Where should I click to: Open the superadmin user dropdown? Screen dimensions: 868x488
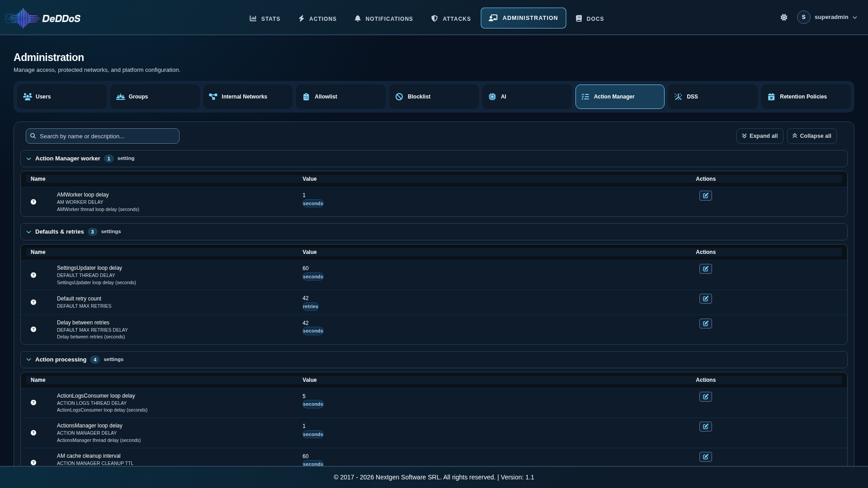click(x=827, y=17)
